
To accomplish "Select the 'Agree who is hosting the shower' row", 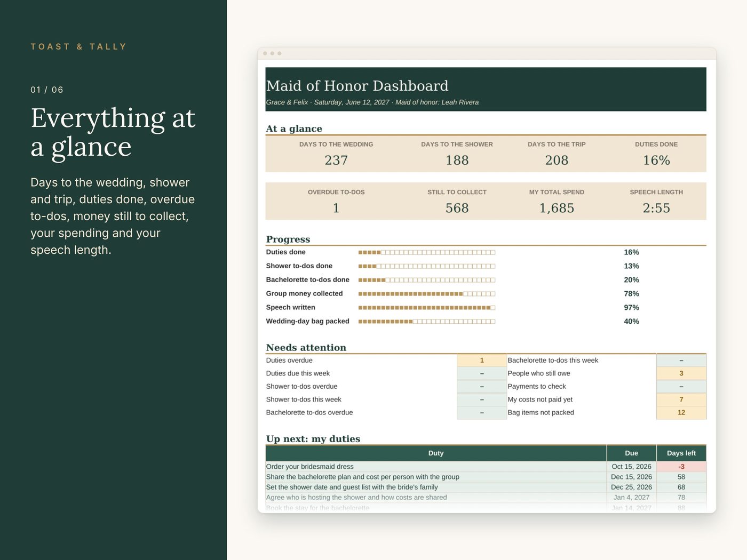I will click(x=486, y=498).
